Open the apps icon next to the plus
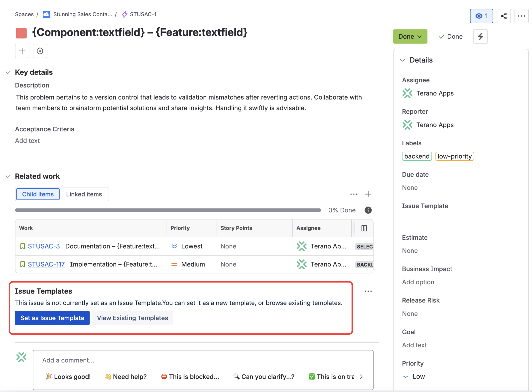Viewport: 532px width, 392px height. (40, 51)
